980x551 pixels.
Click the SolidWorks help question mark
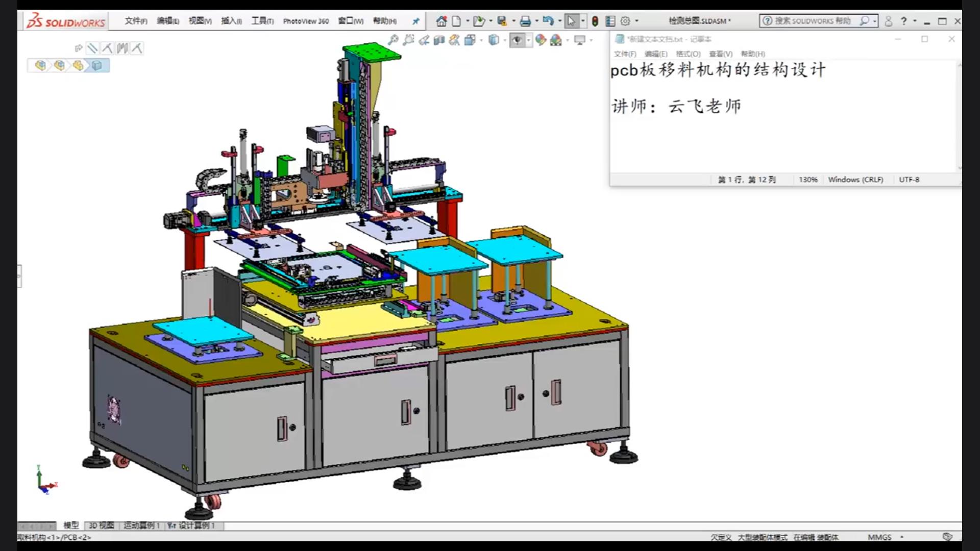click(904, 21)
